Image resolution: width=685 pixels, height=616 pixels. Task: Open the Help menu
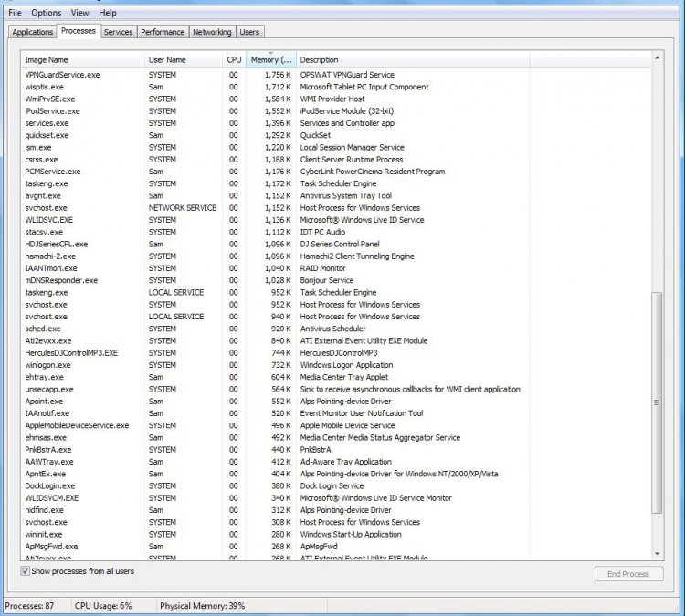pyautogui.click(x=108, y=13)
